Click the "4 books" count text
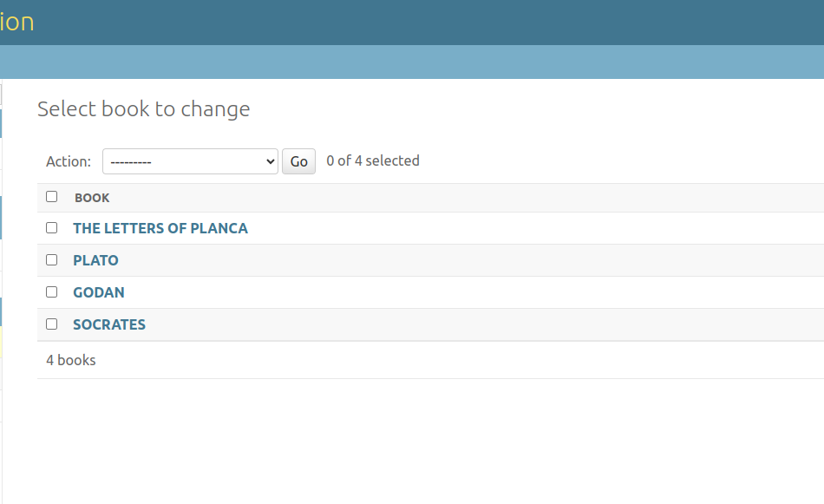The width and height of the screenshot is (824, 504). coord(71,360)
